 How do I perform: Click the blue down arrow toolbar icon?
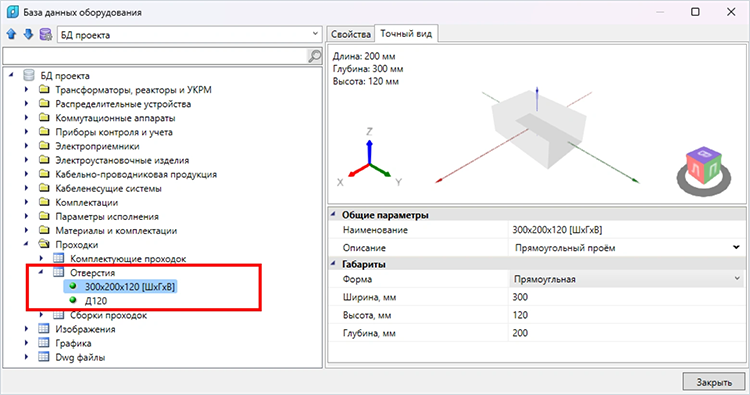28,34
